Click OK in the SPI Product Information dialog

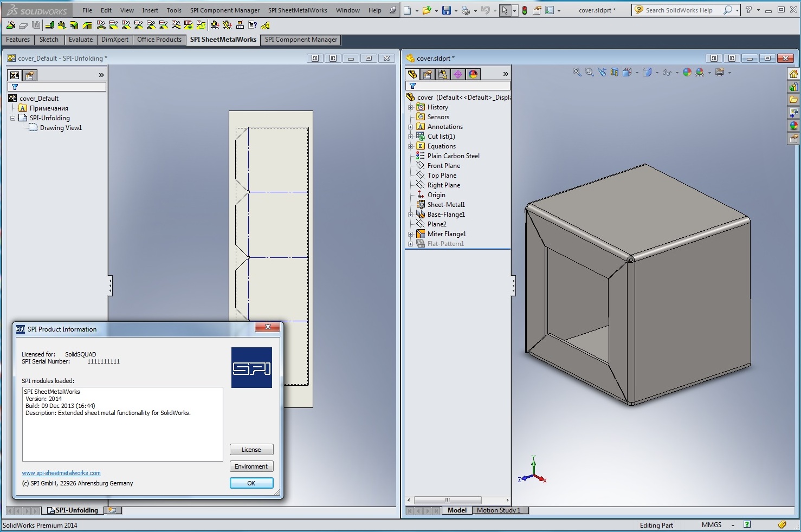point(251,483)
